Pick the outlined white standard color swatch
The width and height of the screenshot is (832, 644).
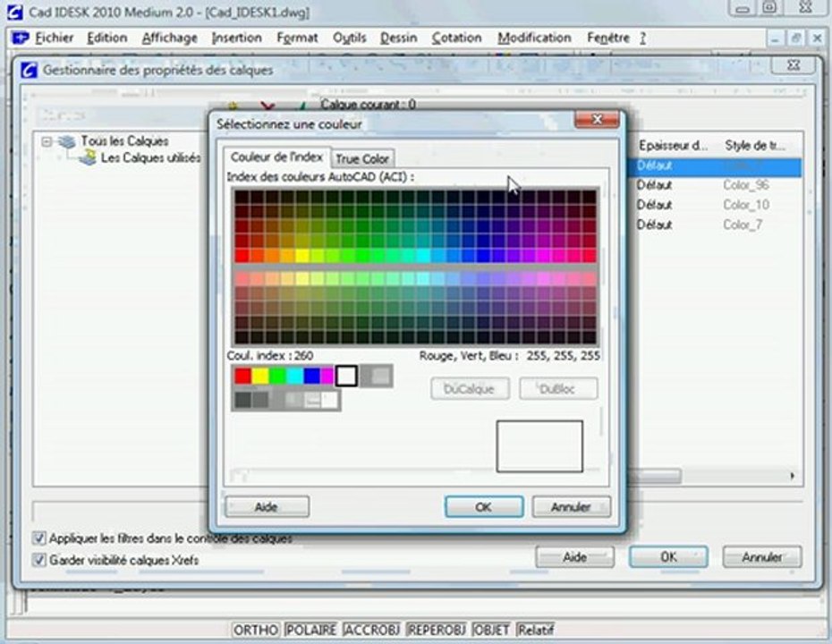click(346, 376)
